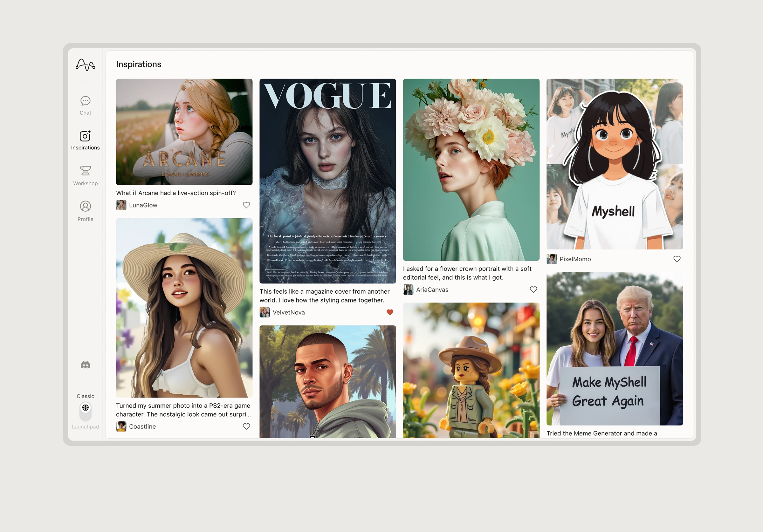Open the LEGO figure with hat image

pos(471,371)
